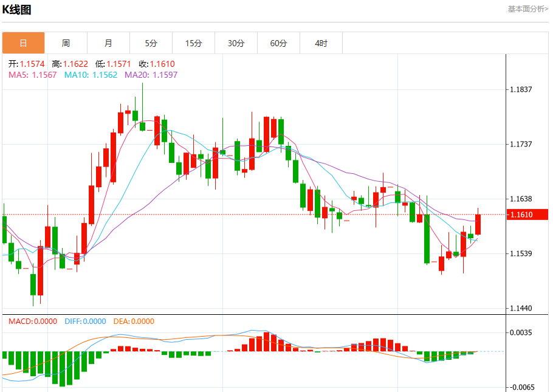The width and height of the screenshot is (553, 392).
Task: Click the MA10 indicator label
Action: (x=91, y=75)
